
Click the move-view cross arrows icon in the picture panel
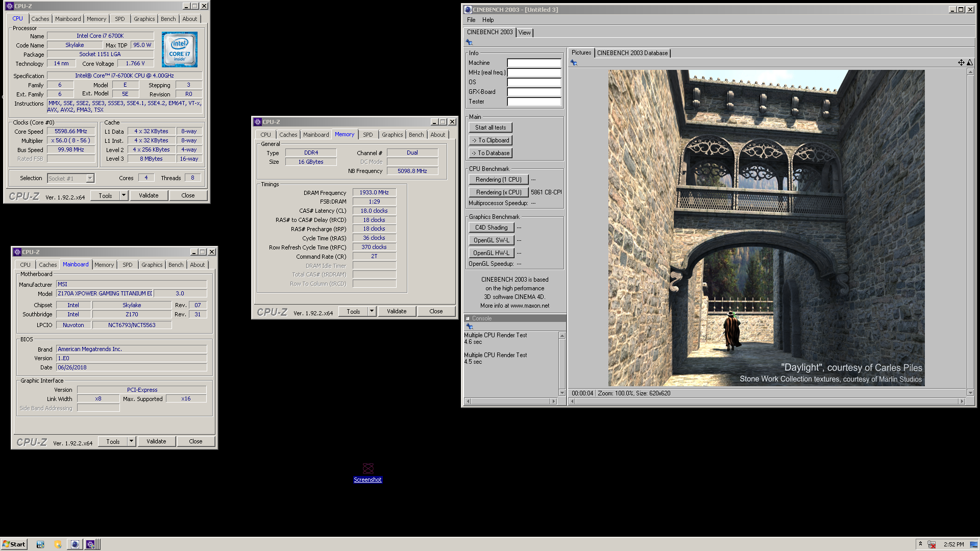point(961,63)
